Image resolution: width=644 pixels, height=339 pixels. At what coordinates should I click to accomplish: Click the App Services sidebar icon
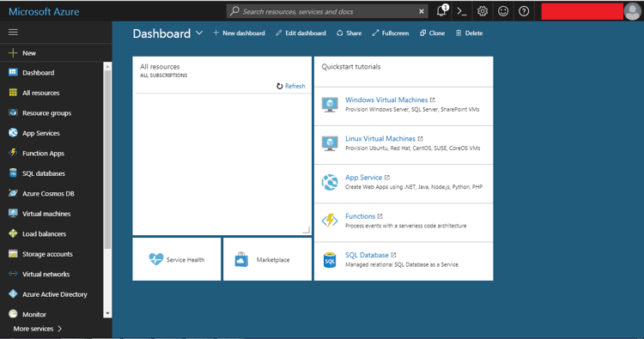(x=13, y=132)
